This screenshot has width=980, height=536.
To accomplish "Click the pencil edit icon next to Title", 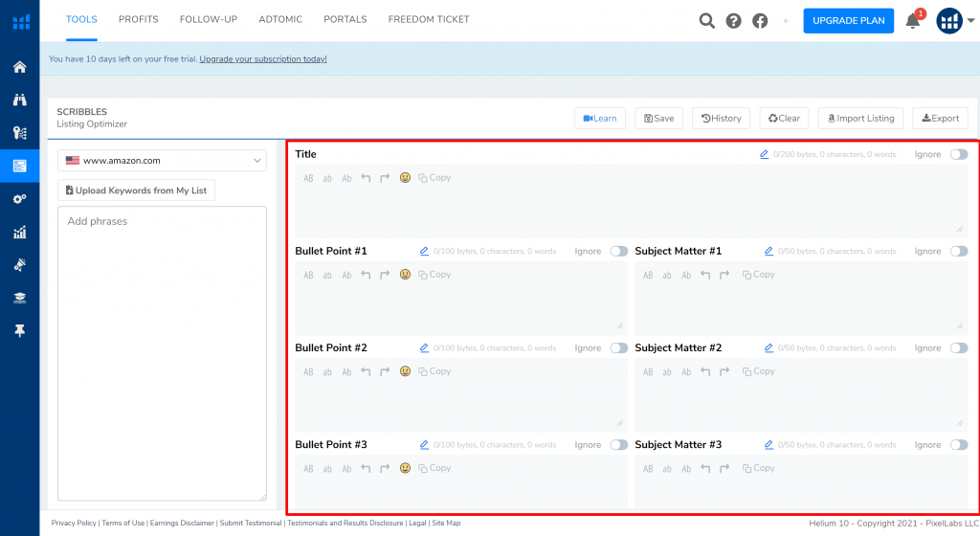I will click(x=764, y=154).
